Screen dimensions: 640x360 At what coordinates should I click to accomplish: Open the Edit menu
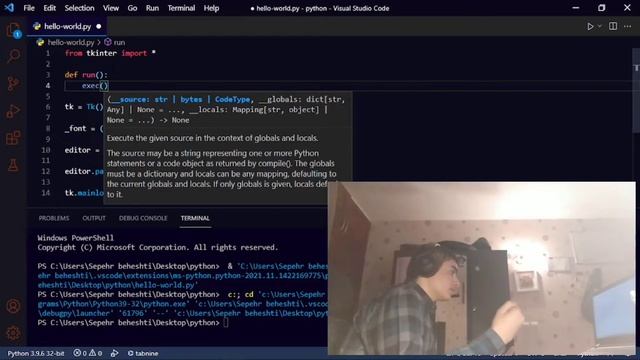coord(49,8)
